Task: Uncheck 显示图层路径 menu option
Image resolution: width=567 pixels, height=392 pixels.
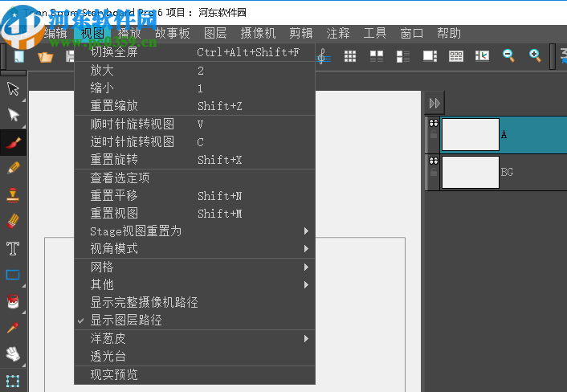Action: click(x=194, y=321)
